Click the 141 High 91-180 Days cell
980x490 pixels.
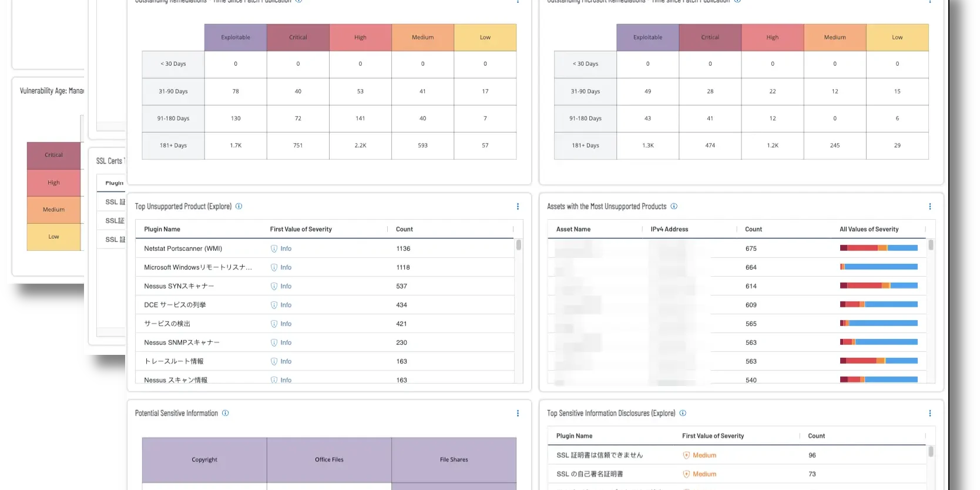click(x=360, y=119)
